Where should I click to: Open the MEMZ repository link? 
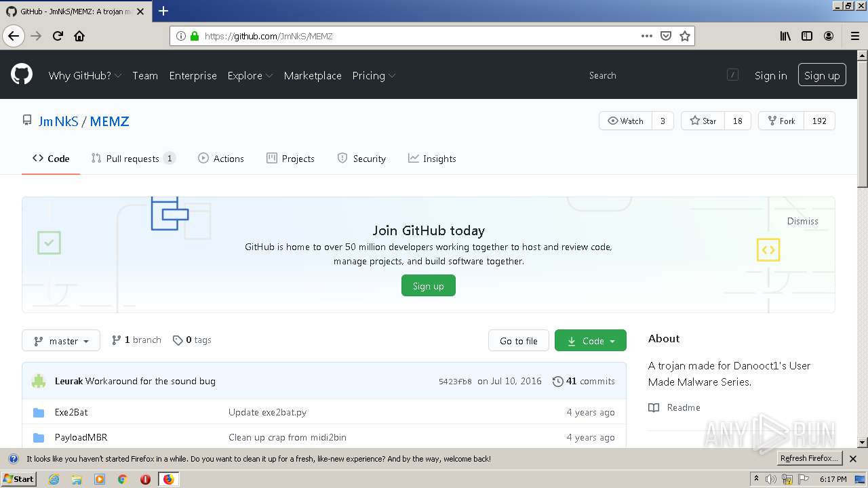(109, 121)
